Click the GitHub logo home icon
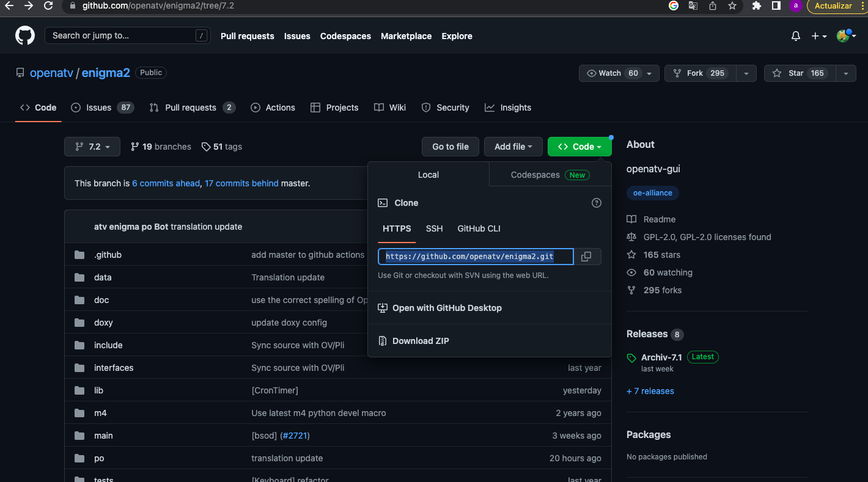Viewport: 868px width, 482px height. click(x=25, y=35)
